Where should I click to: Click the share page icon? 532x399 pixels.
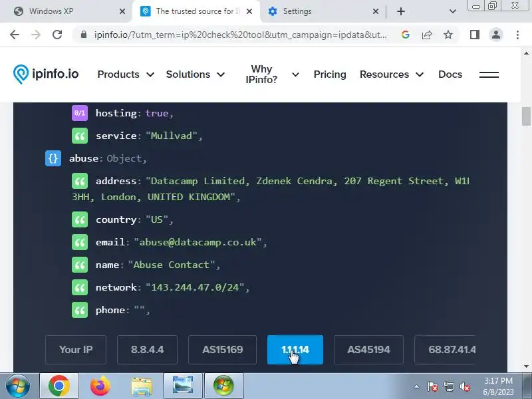tap(427, 35)
